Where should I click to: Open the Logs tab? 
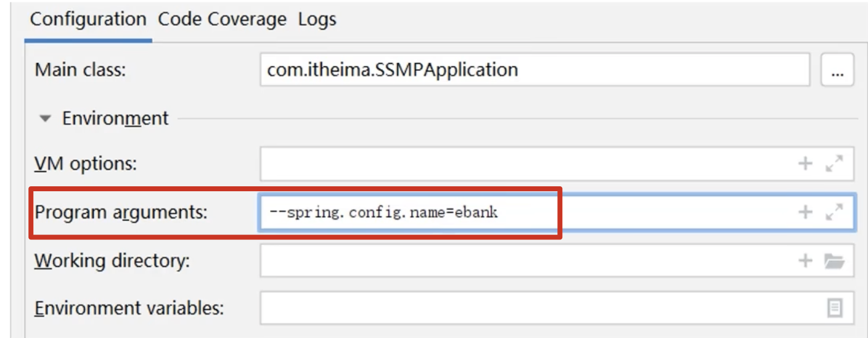tap(317, 19)
